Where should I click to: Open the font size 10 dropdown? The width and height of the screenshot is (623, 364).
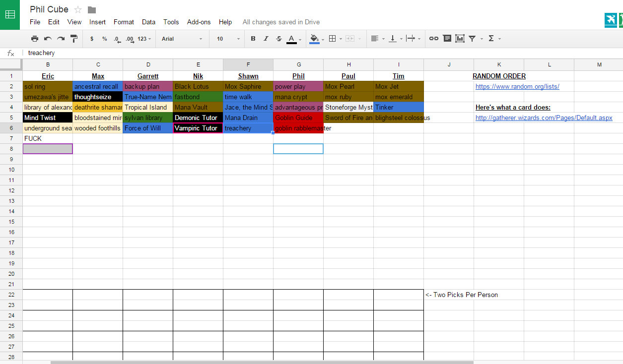click(x=228, y=39)
